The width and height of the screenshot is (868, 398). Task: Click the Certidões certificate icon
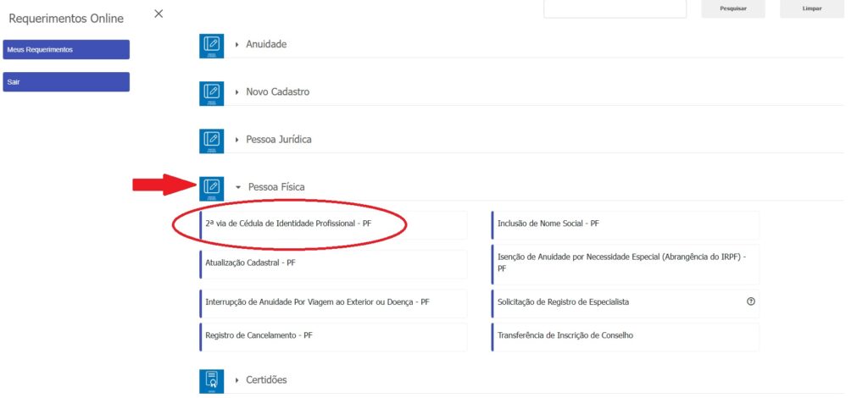point(211,380)
